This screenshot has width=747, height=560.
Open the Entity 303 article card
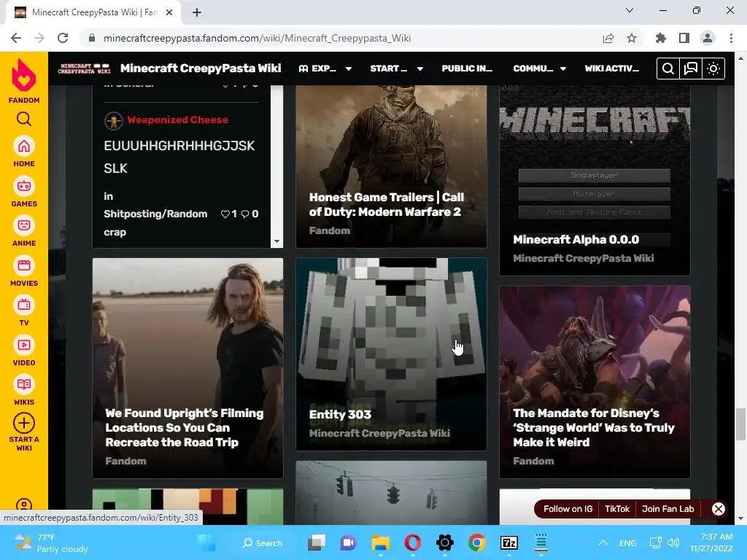[391, 354]
